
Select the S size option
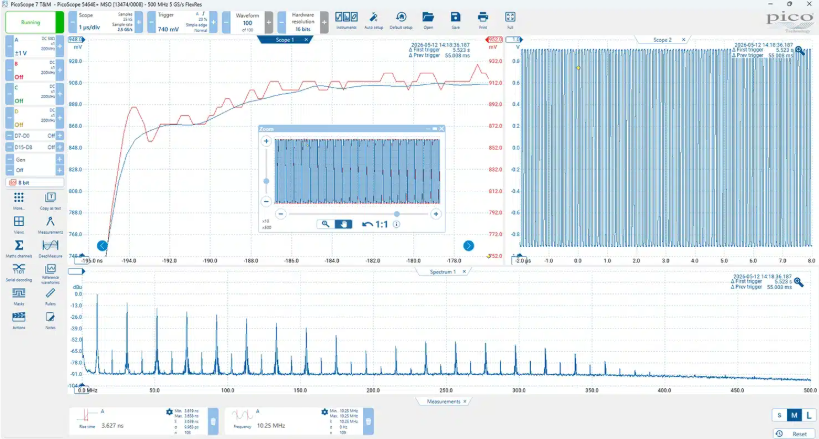pos(779,415)
